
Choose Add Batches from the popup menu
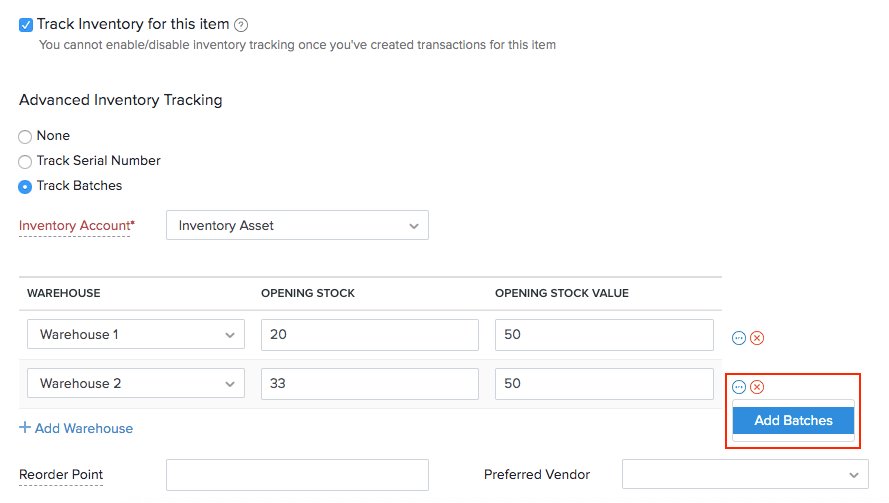[793, 421]
